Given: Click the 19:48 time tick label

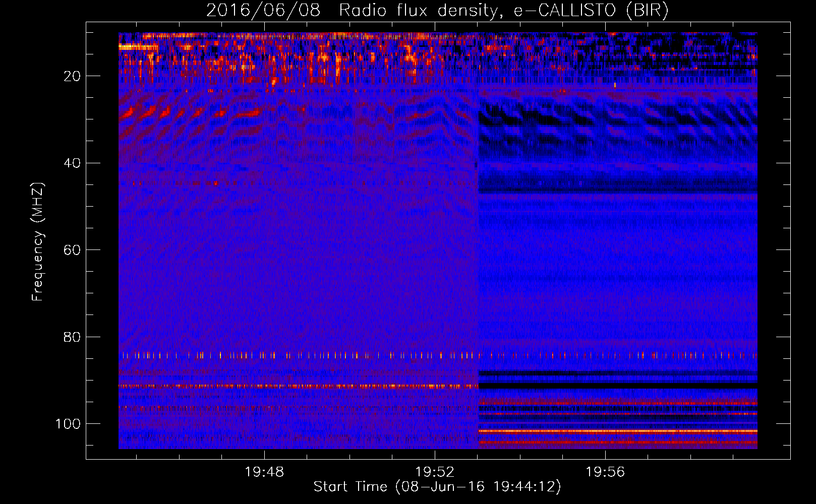Looking at the screenshot, I should (264, 472).
